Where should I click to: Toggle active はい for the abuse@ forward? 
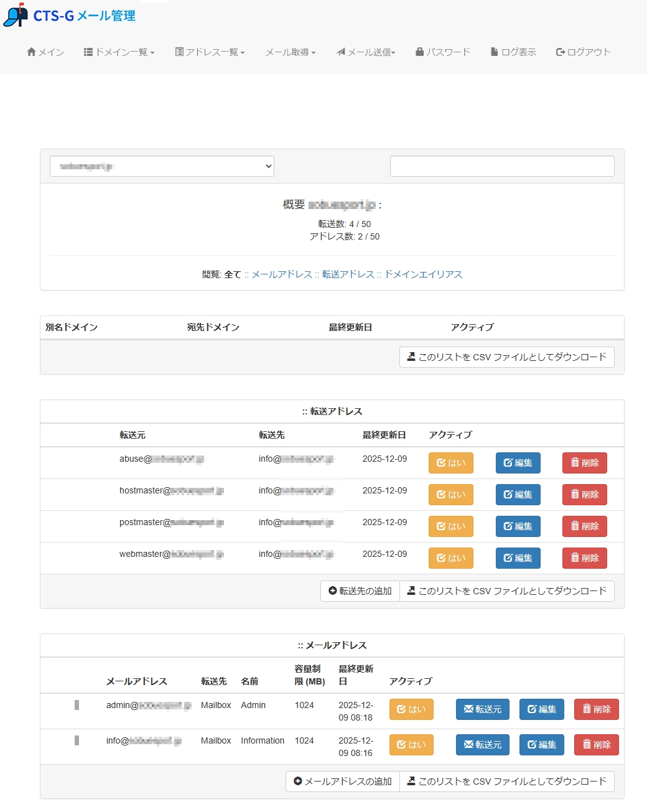coord(450,463)
